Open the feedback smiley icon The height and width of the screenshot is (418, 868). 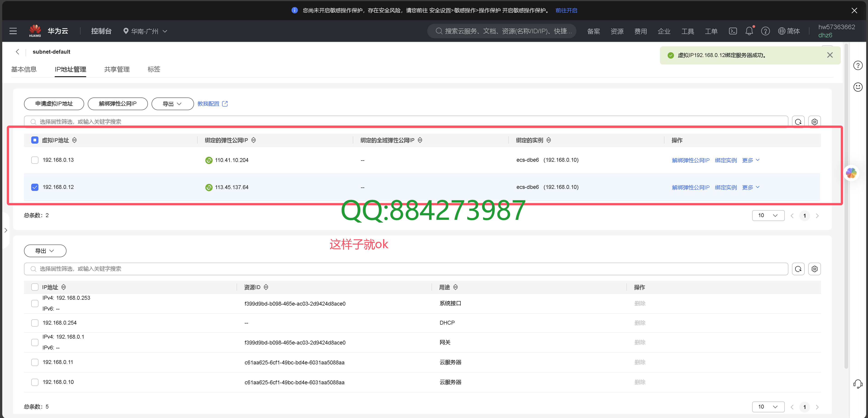858,87
